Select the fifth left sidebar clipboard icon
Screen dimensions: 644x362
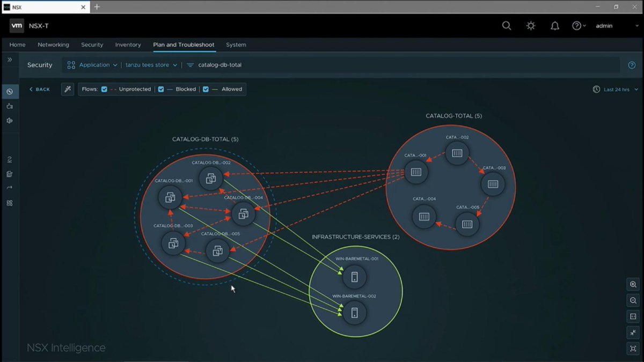(x=10, y=174)
